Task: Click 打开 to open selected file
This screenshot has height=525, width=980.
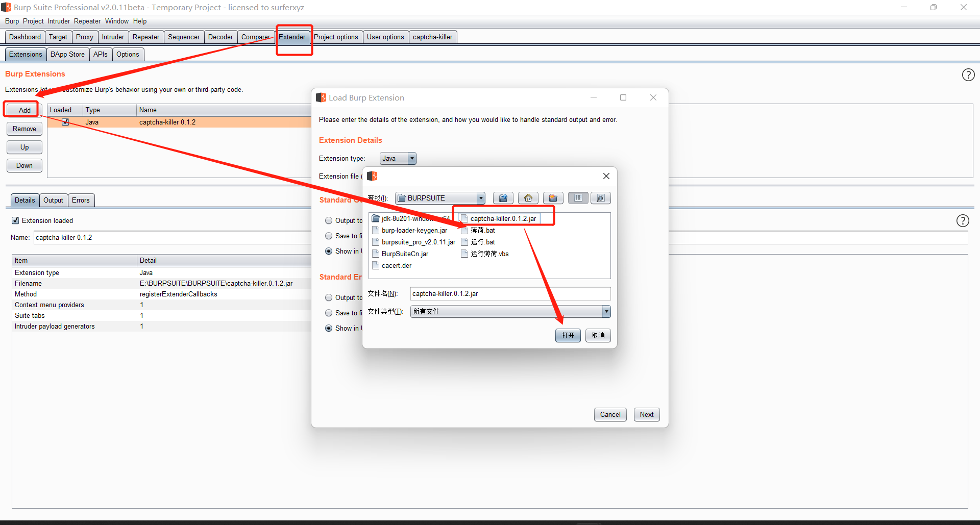Action: [568, 335]
